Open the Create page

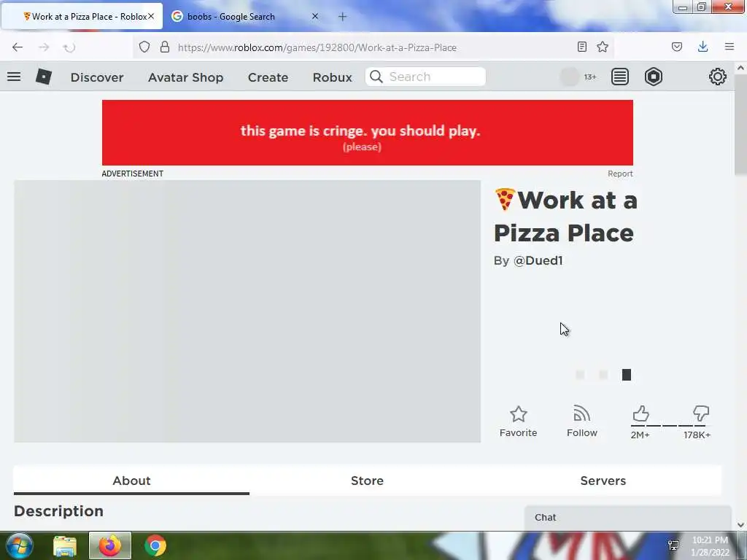[268, 77]
